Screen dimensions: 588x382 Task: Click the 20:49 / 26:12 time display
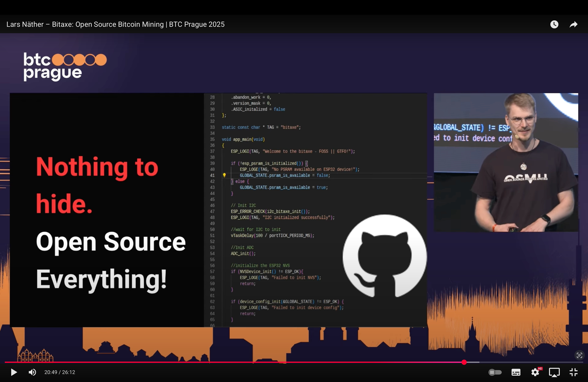point(60,372)
